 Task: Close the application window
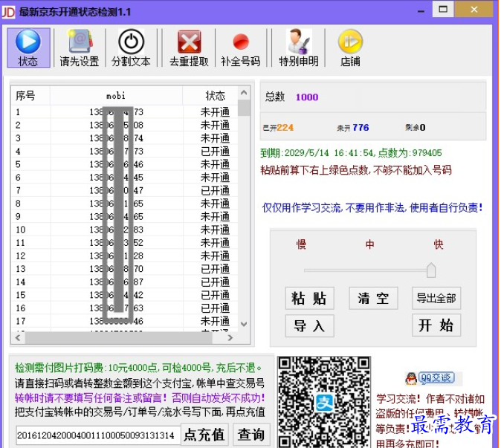pyautogui.click(x=473, y=9)
